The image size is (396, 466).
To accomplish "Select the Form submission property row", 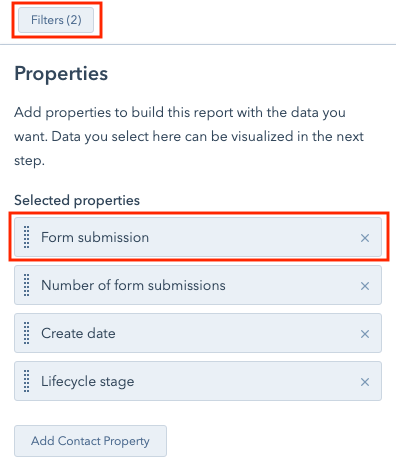I will point(198,237).
